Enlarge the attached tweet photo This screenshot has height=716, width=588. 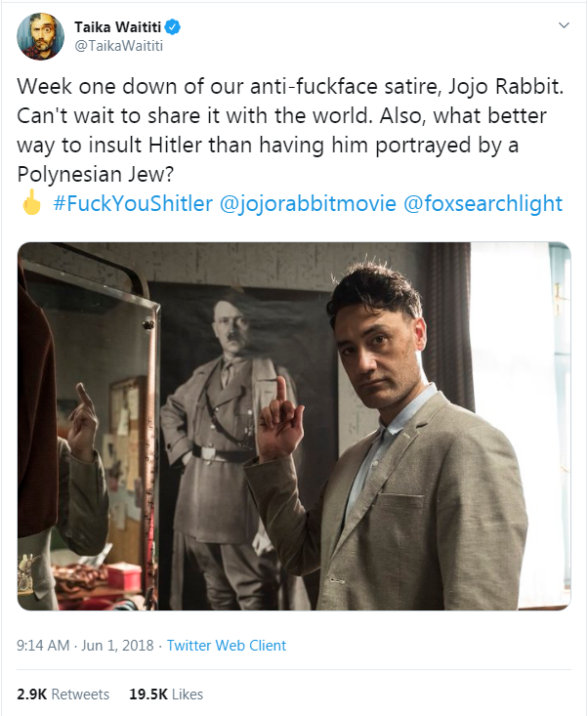pyautogui.click(x=293, y=426)
